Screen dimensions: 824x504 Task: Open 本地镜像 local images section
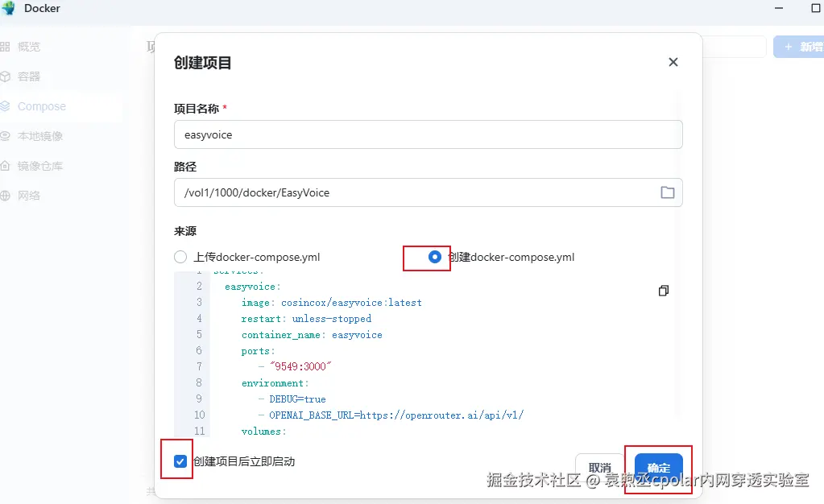click(40, 136)
